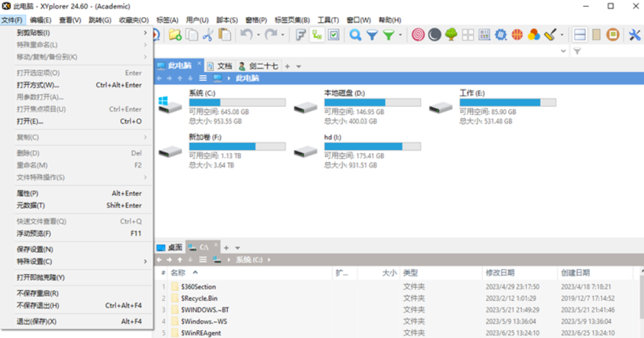Click the paint brush toolbar icon

(550, 35)
